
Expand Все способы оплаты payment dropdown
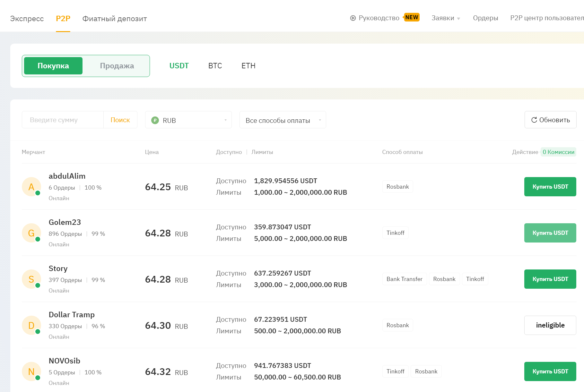283,120
